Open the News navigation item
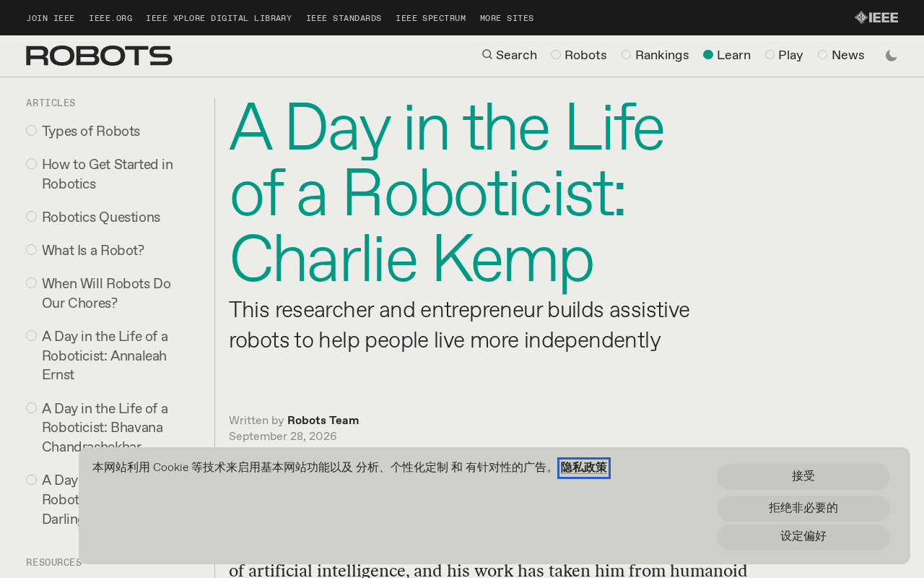924x578 pixels. pos(841,55)
